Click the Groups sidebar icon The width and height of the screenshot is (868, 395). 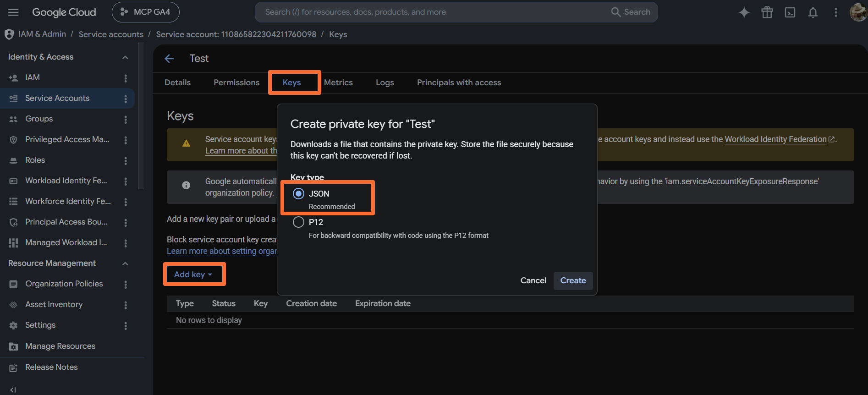13,119
